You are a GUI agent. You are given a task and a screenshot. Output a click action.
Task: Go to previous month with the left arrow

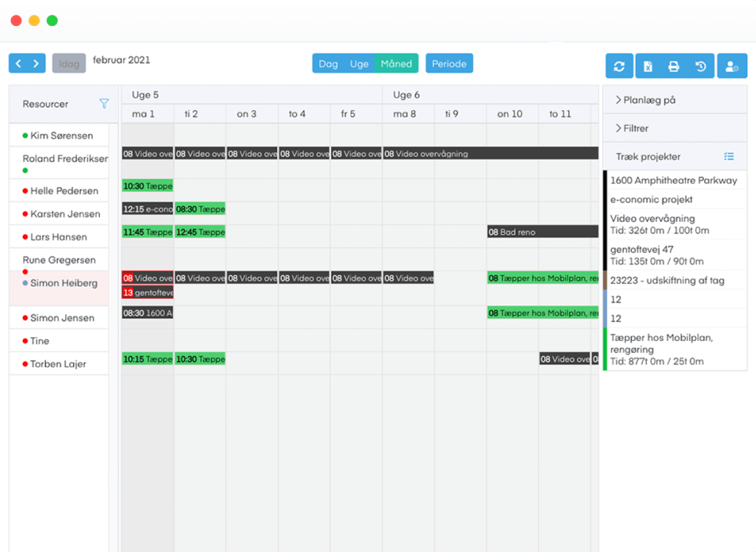pos(16,63)
